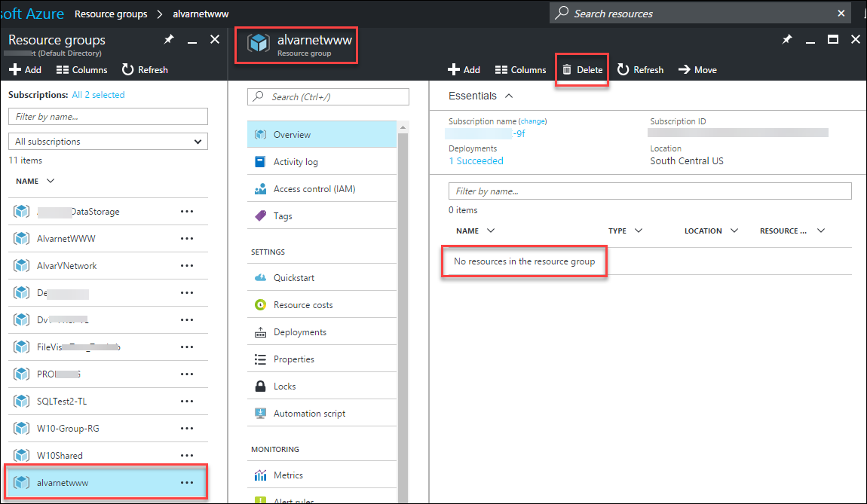This screenshot has height=504, width=867.
Task: Click Move in the alvarnetwww toolbar
Action: coord(698,69)
